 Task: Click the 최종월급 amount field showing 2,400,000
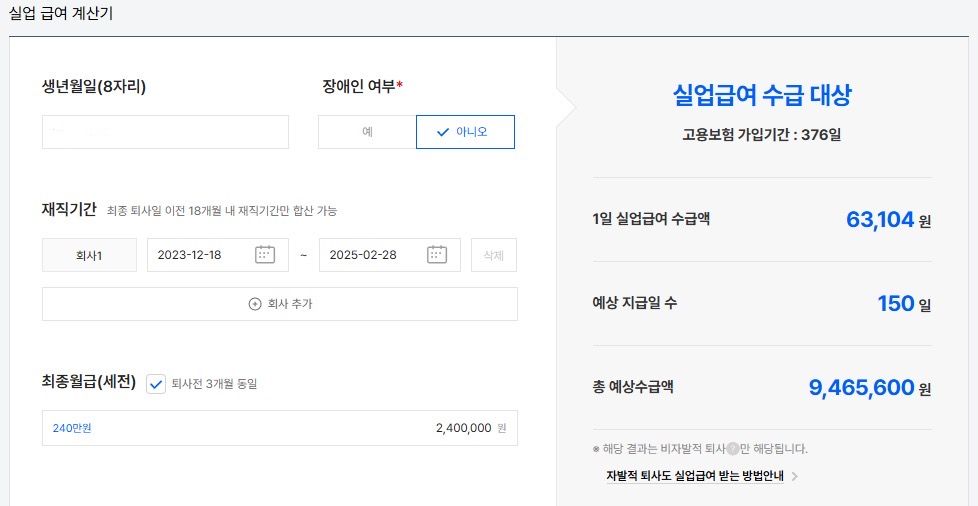coord(280,428)
